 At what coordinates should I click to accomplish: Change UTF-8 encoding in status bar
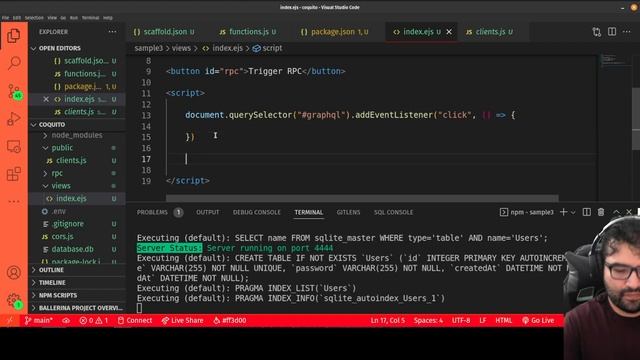[461, 320]
